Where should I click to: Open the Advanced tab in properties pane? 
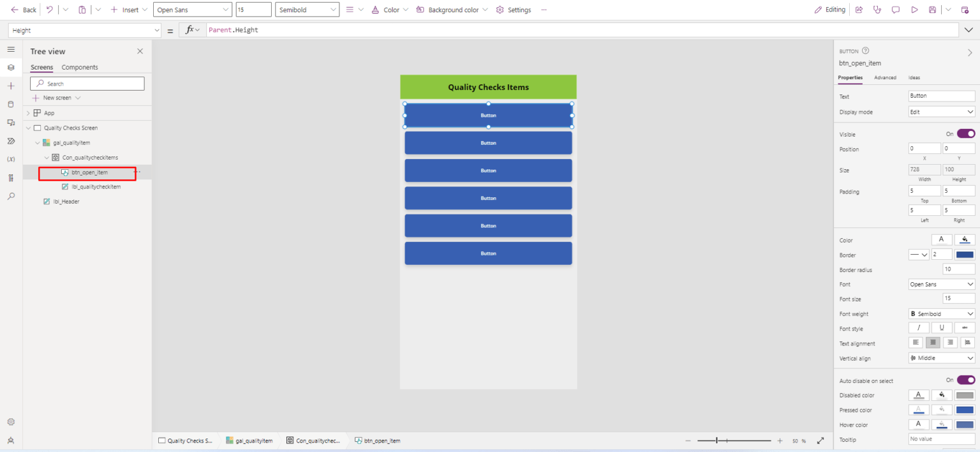coord(886,77)
